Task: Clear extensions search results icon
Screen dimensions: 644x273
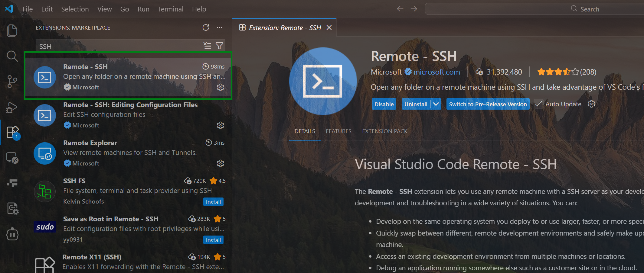Action: point(207,46)
